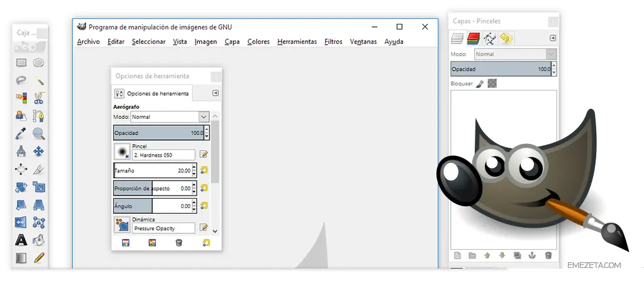The height and width of the screenshot is (283, 644).
Task: Activate the Zoom magnifier tool
Action: [x=38, y=133]
